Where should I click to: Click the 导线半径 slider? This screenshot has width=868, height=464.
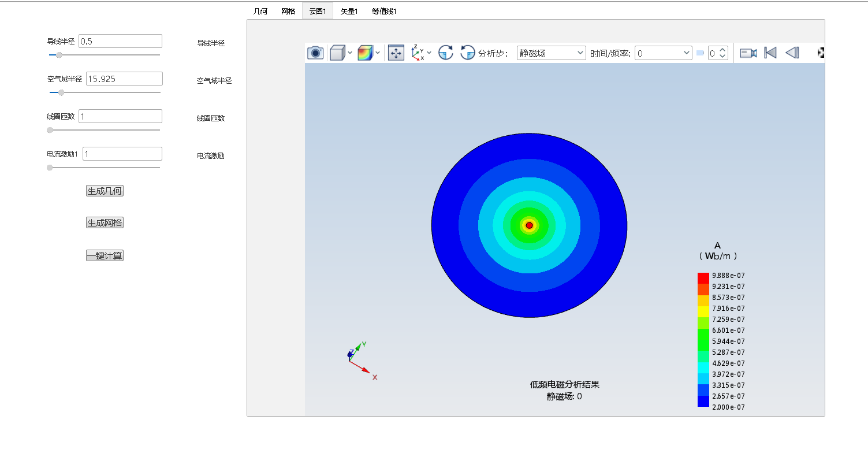point(105,55)
